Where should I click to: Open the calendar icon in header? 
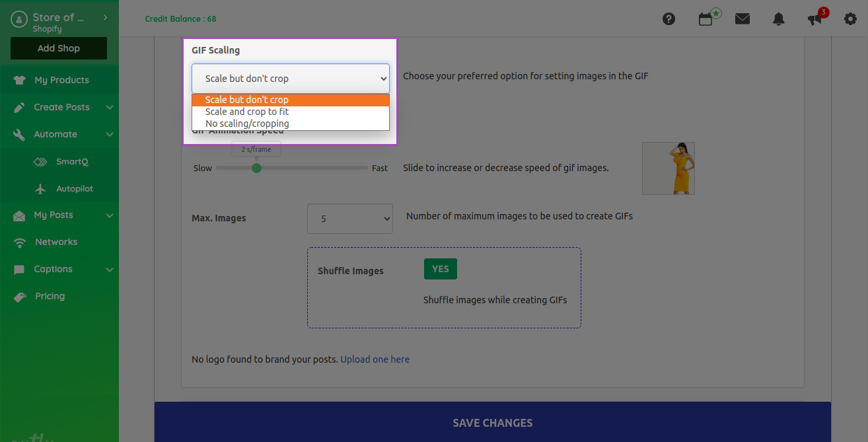coord(705,19)
